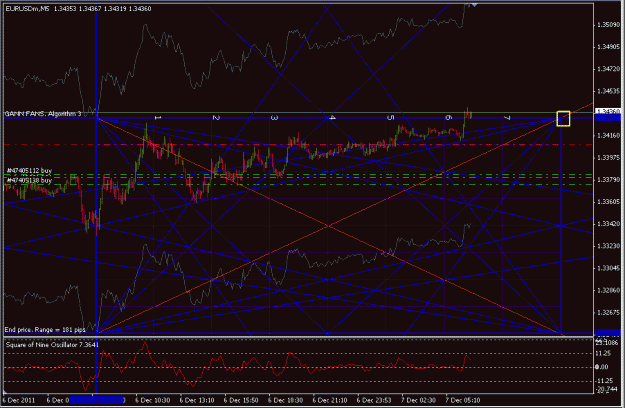Click the 1.35090 price scale value
This screenshot has height=408, width=625.
[x=609, y=25]
